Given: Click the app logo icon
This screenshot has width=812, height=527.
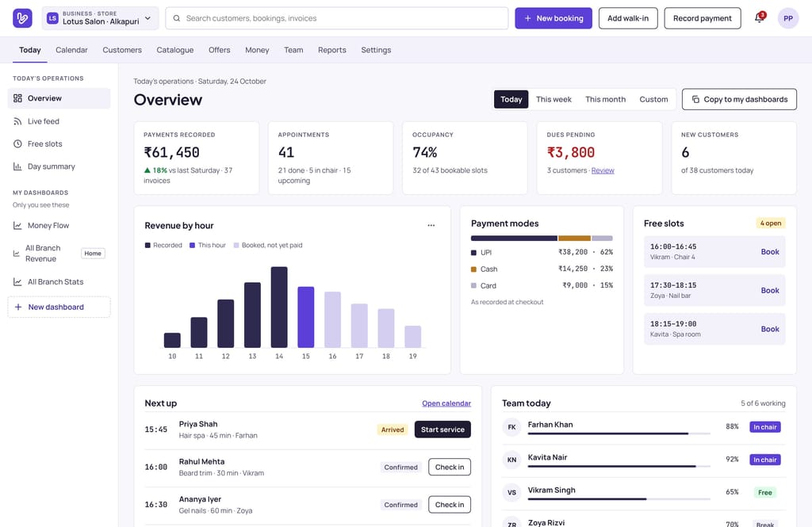Looking at the screenshot, I should [22, 18].
